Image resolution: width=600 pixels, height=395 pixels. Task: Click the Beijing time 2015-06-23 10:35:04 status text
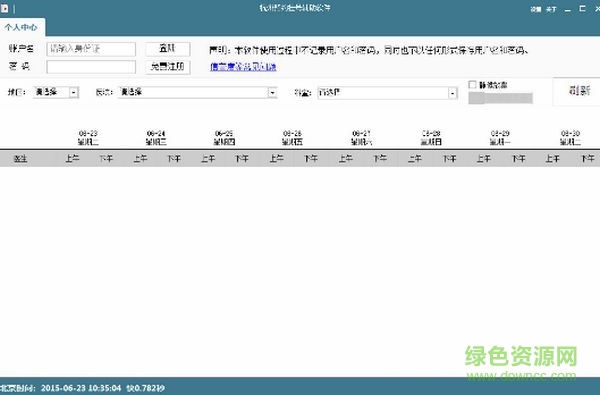pos(60,388)
